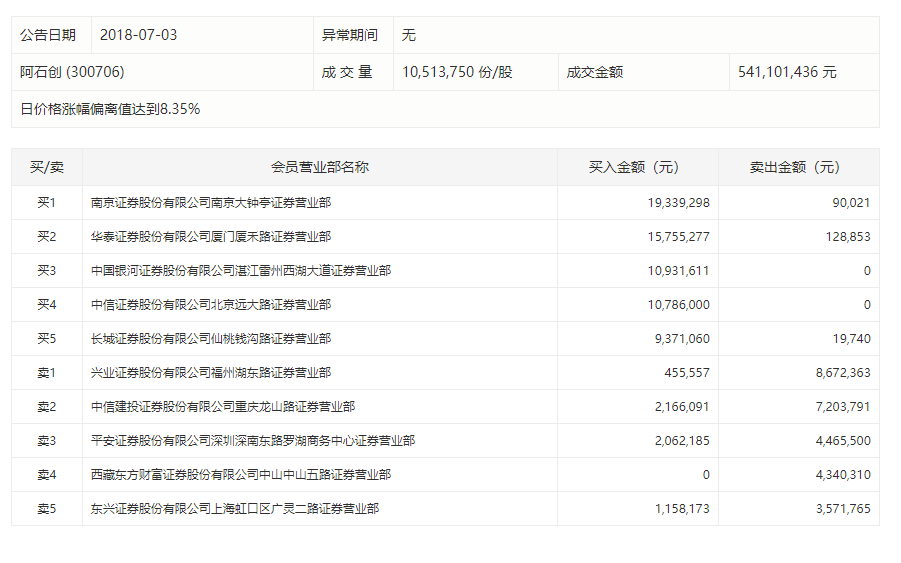
Task: Select the 10,513,750 份/股 volume value
Action: tap(457, 72)
